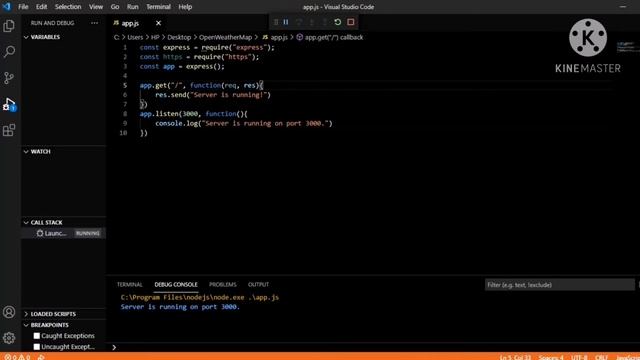The image size is (640, 360).
Task: Click the Ln 5 cursor position status
Action: 515,357
